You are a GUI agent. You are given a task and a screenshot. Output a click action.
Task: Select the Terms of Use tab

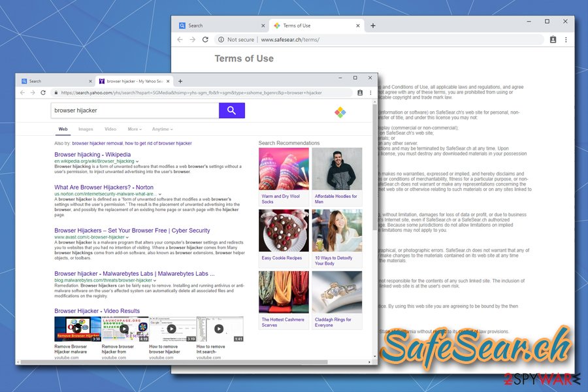(x=316, y=25)
